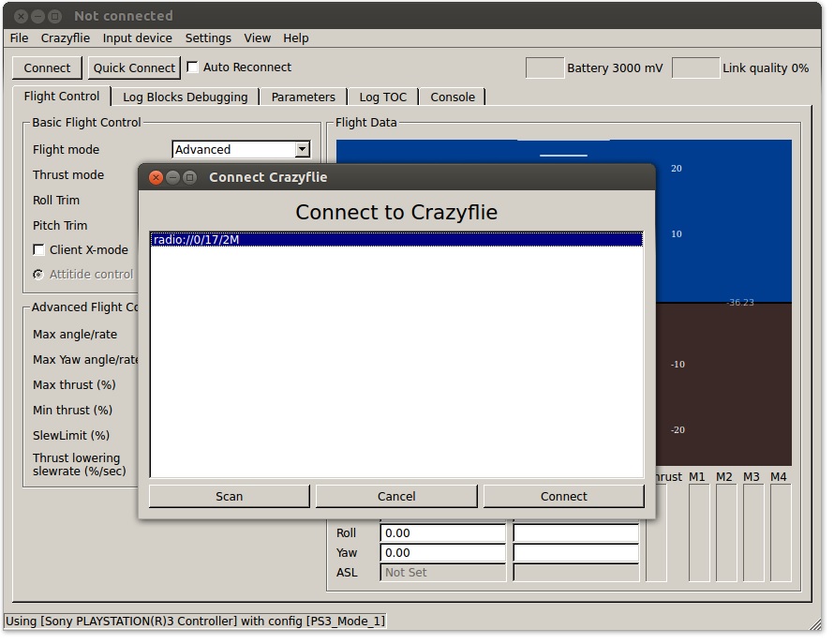Open the Settings menu
The image size is (834, 644).
pos(208,38)
